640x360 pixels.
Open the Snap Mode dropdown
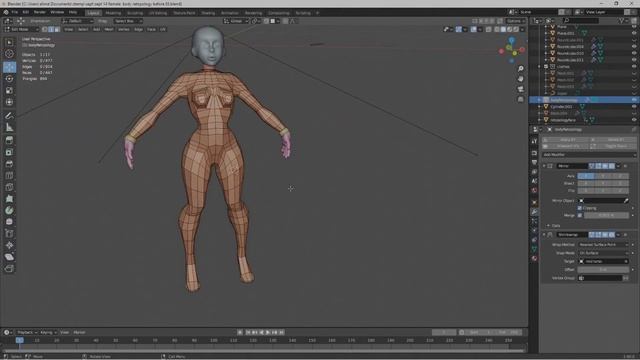click(x=603, y=253)
